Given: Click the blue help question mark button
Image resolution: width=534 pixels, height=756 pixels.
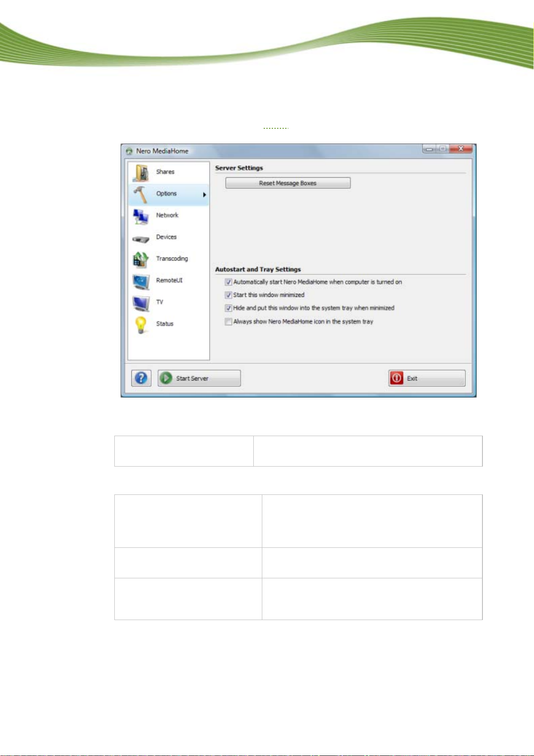Looking at the screenshot, I should pyautogui.click(x=141, y=378).
